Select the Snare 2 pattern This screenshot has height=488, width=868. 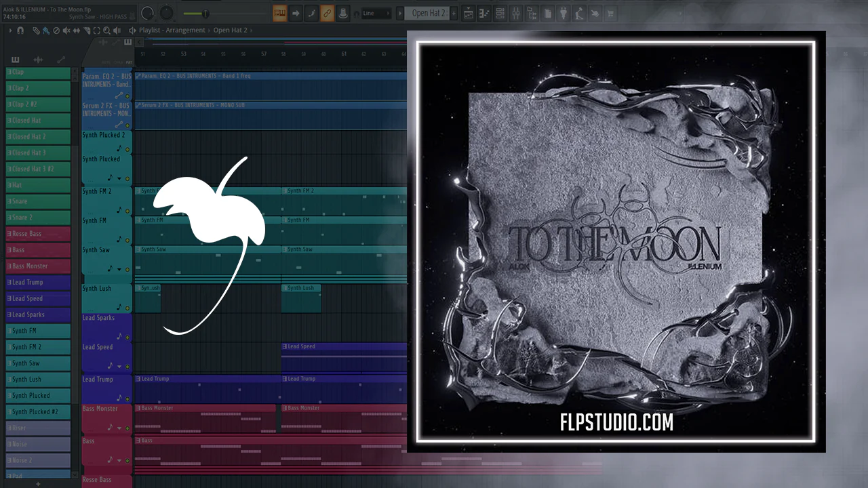(x=38, y=218)
